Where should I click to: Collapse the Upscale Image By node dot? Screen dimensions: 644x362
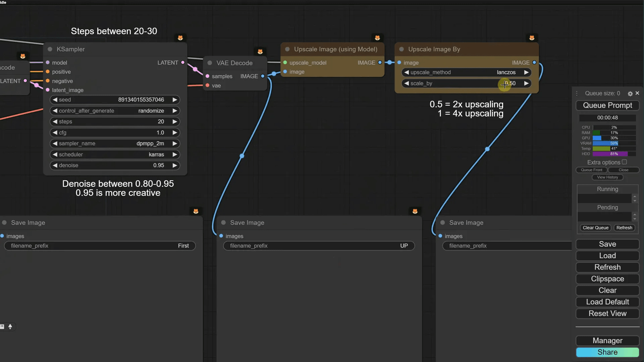(401, 49)
